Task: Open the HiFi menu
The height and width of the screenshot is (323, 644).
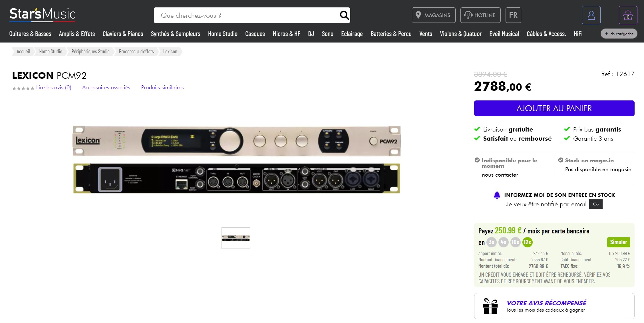Action: pos(578,34)
